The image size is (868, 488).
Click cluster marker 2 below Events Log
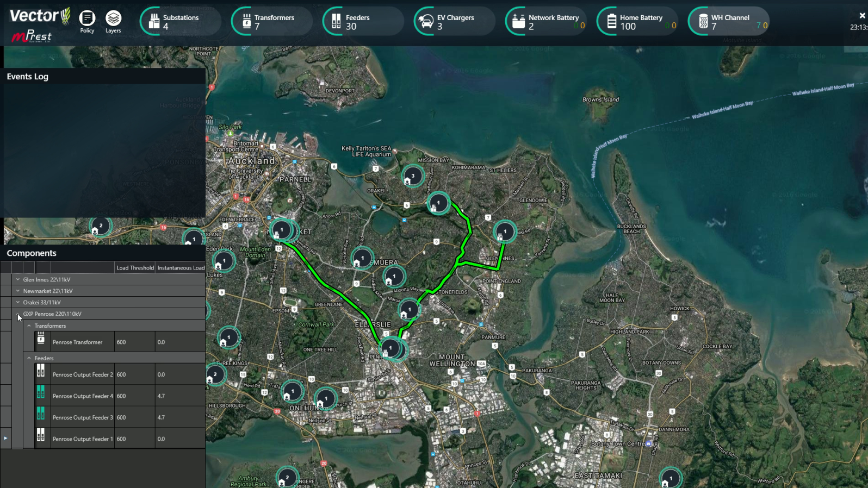click(x=101, y=226)
